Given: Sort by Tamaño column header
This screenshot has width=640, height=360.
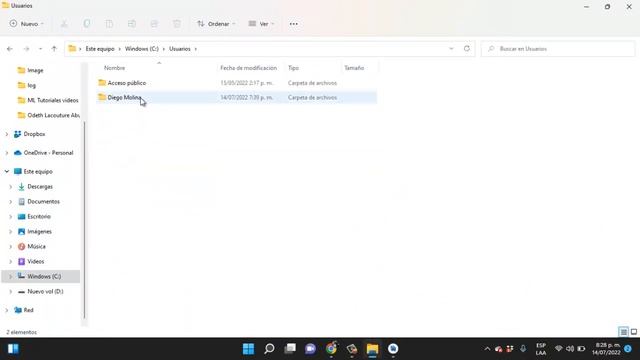Looking at the screenshot, I should 354,68.
